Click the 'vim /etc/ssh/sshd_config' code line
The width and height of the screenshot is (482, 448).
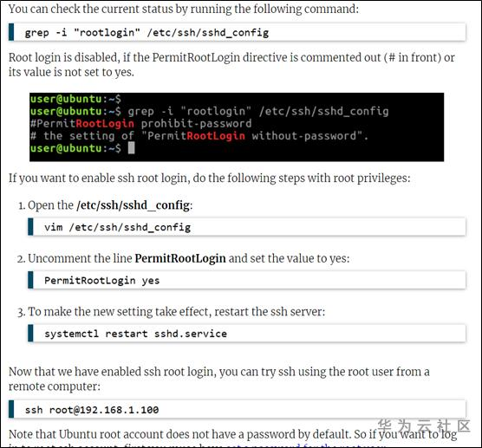(117, 227)
